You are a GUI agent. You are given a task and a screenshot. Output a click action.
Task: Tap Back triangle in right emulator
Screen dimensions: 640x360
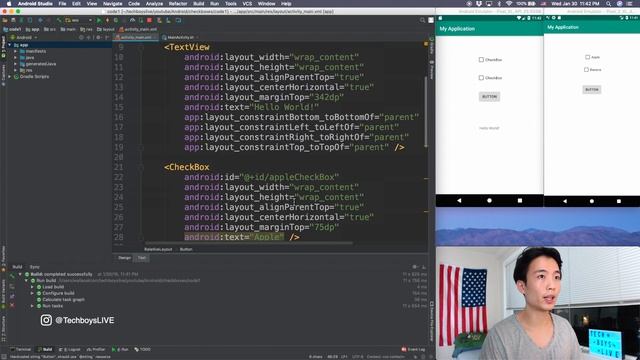coord(565,201)
